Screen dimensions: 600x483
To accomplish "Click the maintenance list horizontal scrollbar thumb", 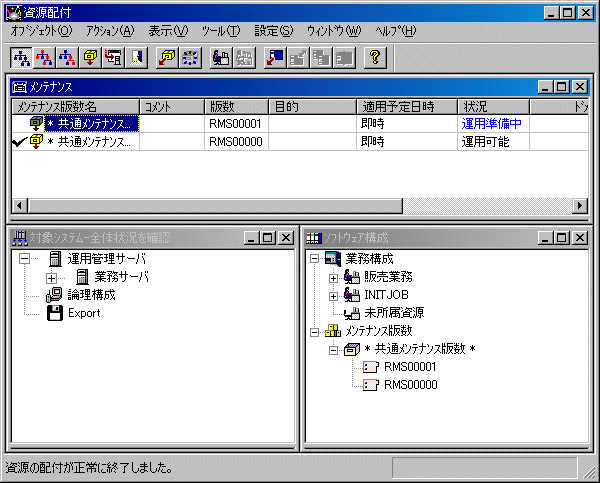I will coord(215,206).
